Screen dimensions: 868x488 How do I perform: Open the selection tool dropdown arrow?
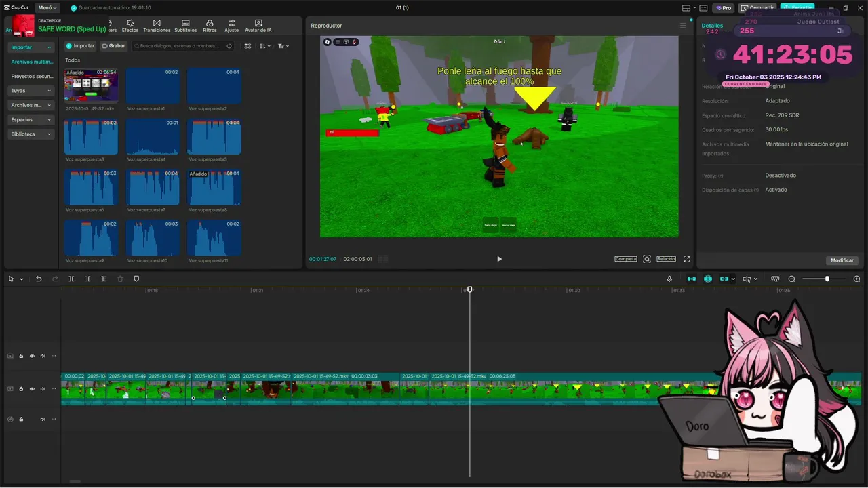click(22, 279)
